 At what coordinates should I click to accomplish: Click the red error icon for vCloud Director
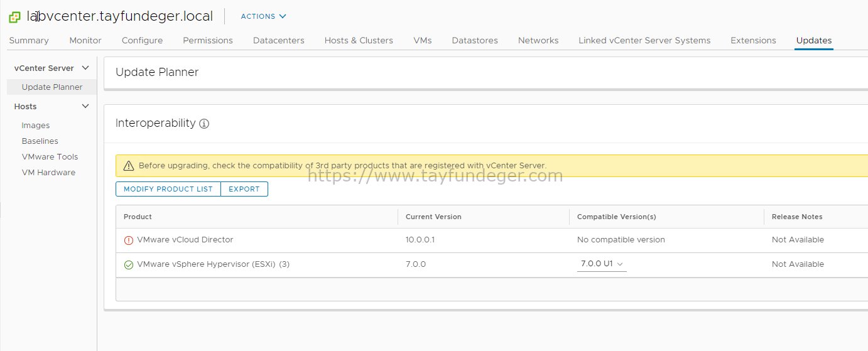tap(129, 240)
